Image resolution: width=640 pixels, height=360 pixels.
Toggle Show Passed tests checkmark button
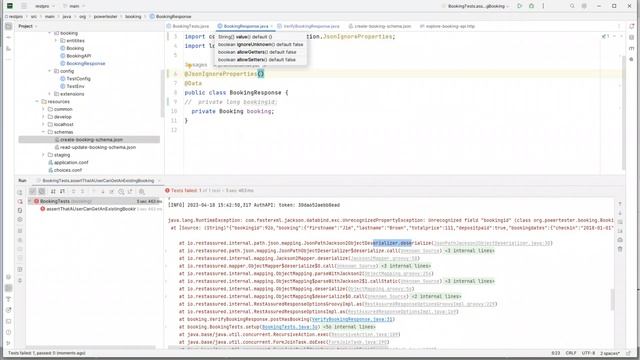33,191
